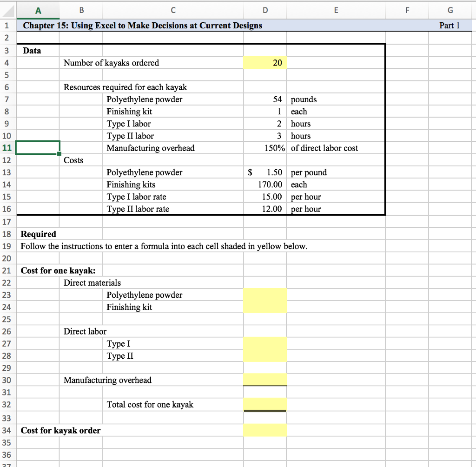Select row 34 header
The height and width of the screenshot is (467, 476).
point(7,430)
